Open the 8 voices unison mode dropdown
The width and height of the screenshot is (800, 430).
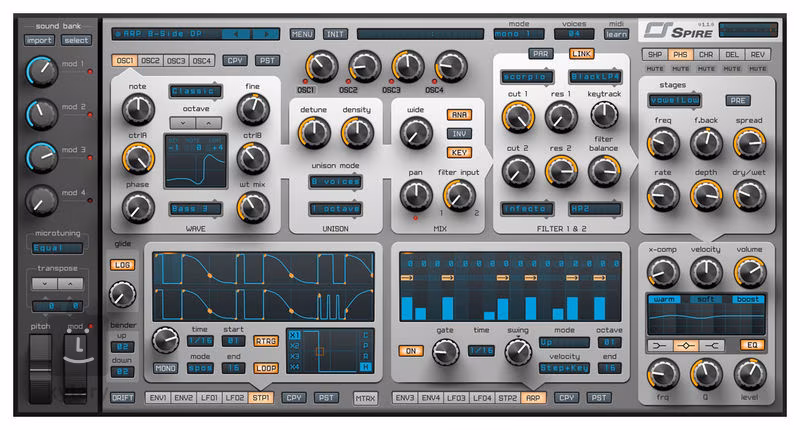[x=335, y=181]
